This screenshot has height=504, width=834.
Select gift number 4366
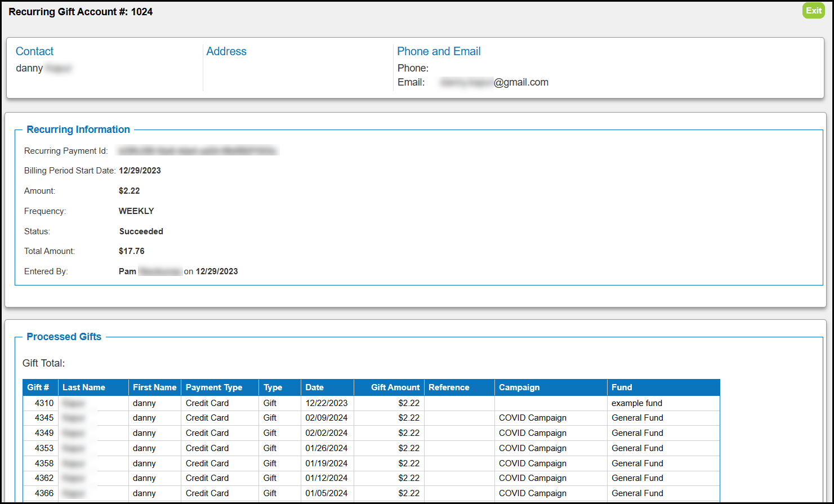[44, 493]
